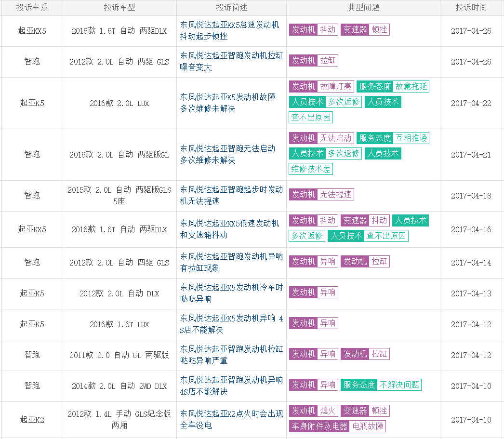Viewport: 504px width, 439px height.
Task: Click the 投诉时间 column header
Action: coord(471,7)
